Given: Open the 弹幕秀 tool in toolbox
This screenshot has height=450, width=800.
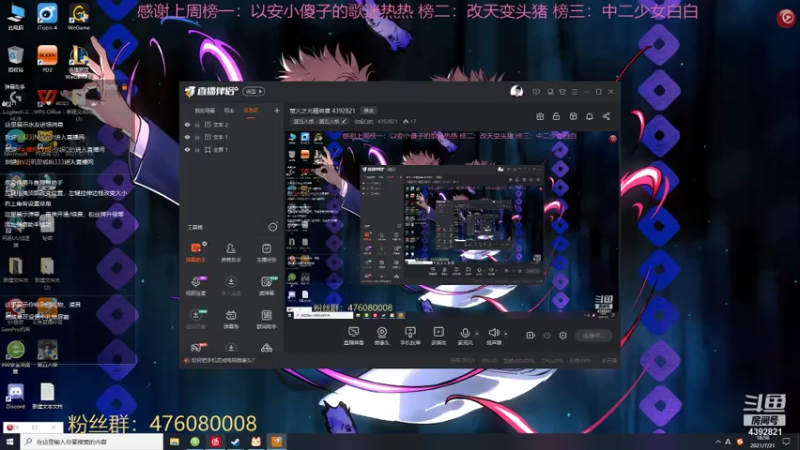Looking at the screenshot, I should coord(231,319).
